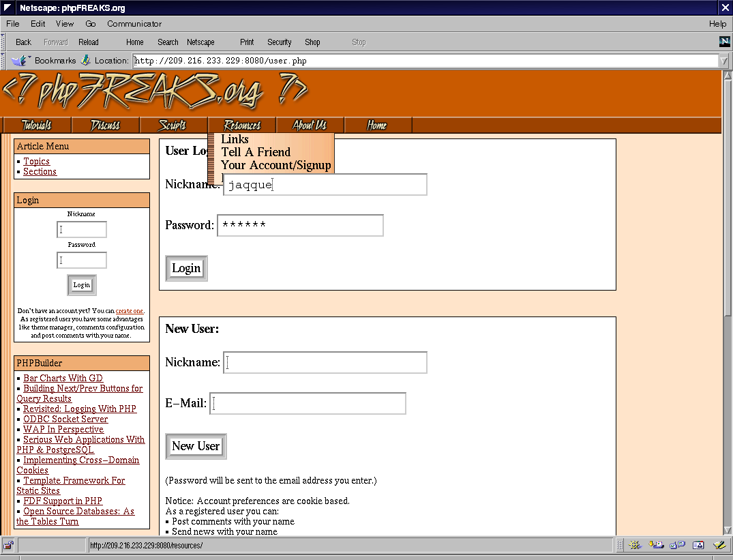The image size is (733, 560).
Task: Click the User Login Password field
Action: (300, 225)
